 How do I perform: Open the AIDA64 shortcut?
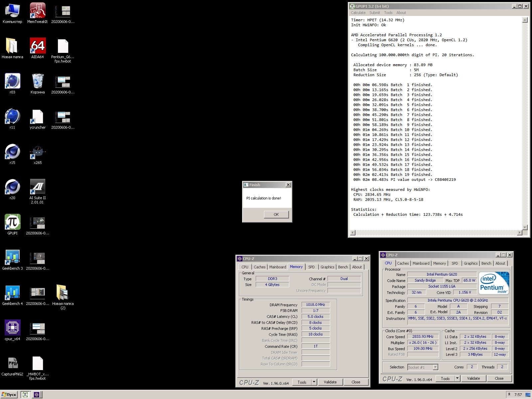(38, 49)
